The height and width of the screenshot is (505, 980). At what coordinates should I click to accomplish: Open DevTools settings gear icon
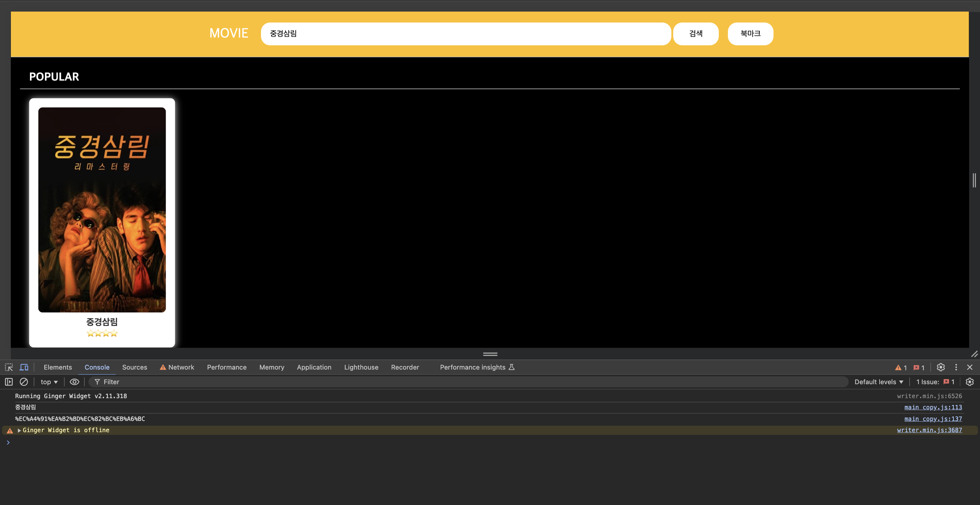pos(941,367)
